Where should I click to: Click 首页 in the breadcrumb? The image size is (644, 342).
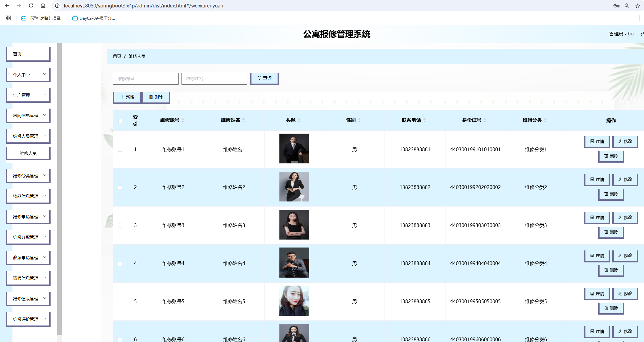117,56
